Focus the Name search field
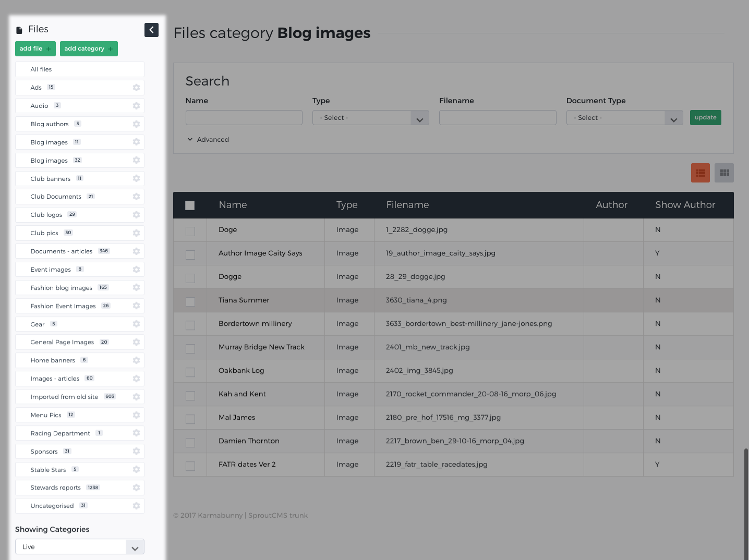749x560 pixels. pyautogui.click(x=244, y=118)
